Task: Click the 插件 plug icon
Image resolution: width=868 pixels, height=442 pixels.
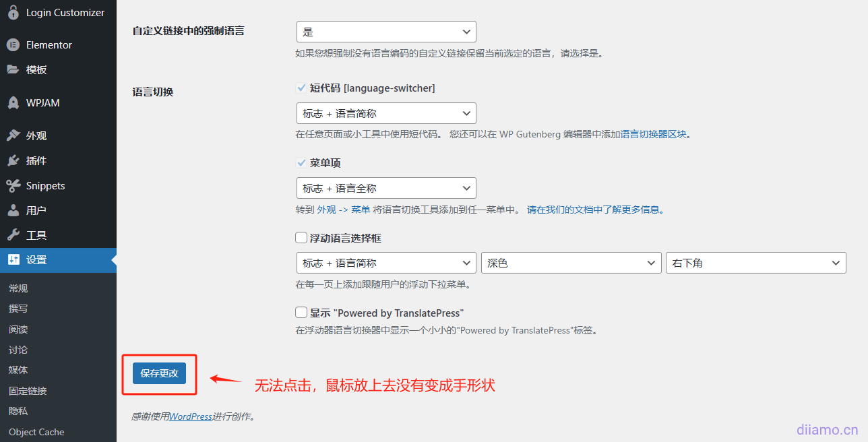Action: point(13,161)
